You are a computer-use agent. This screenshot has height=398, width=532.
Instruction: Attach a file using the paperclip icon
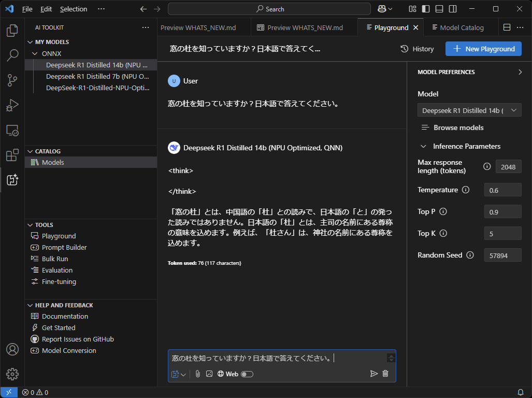click(198, 374)
